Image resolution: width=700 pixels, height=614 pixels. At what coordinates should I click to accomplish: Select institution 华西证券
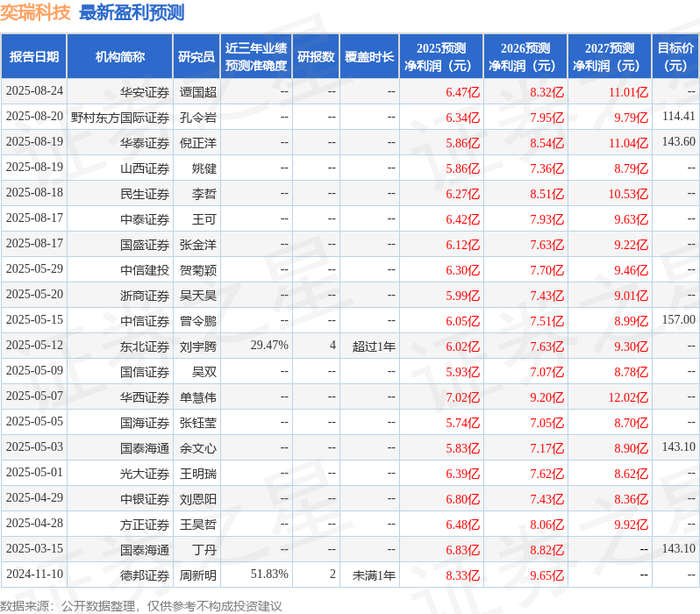point(145,397)
